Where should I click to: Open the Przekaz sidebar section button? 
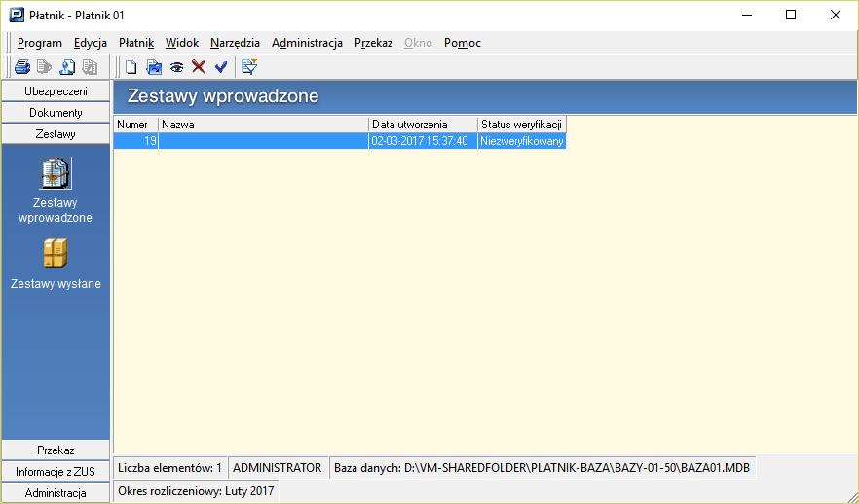56,450
